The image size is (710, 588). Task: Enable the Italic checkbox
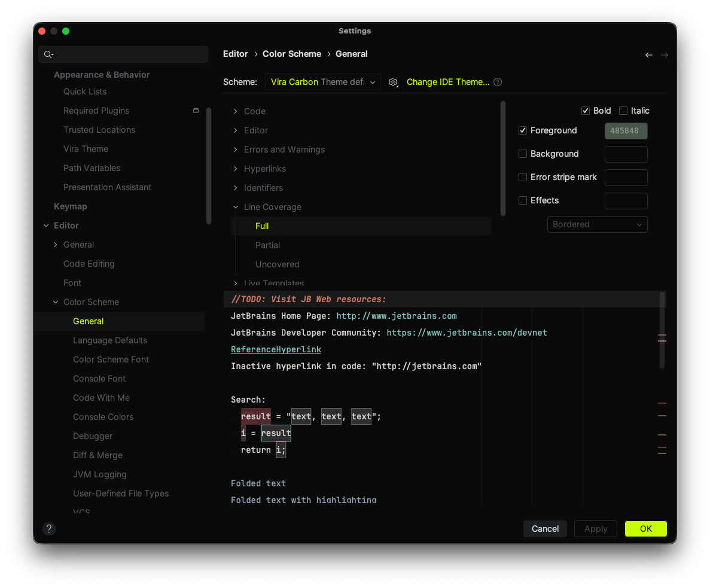click(623, 111)
